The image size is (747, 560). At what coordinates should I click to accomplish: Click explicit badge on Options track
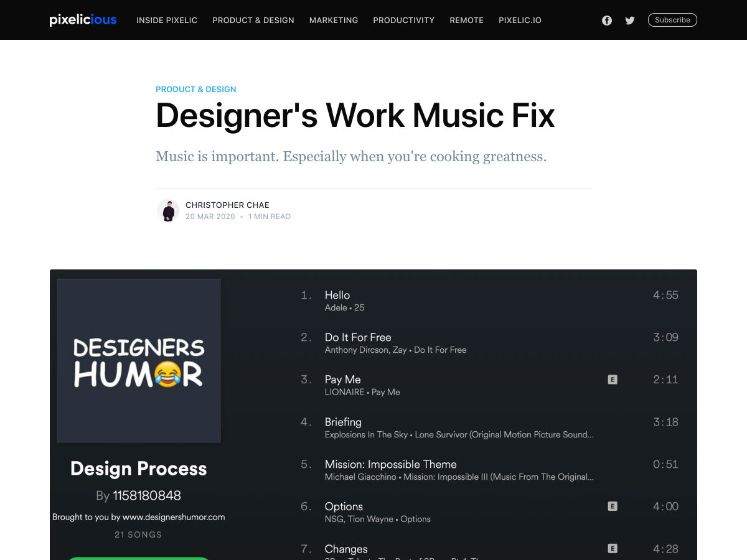613,506
